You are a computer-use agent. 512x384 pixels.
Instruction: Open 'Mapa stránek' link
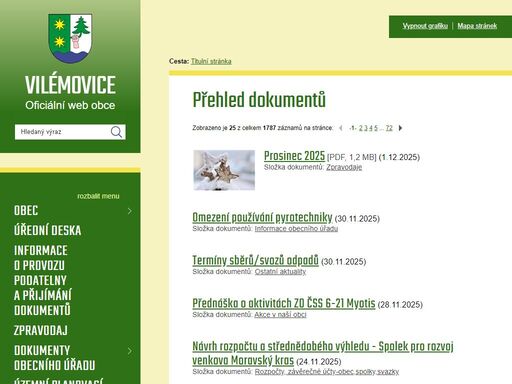coord(477,26)
